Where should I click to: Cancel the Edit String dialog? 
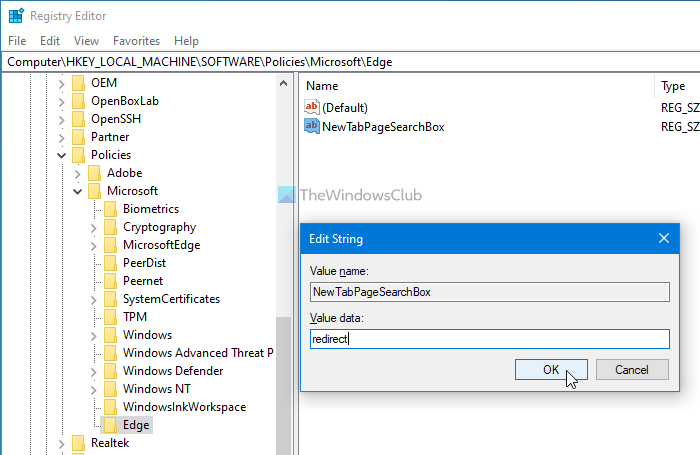click(x=632, y=370)
